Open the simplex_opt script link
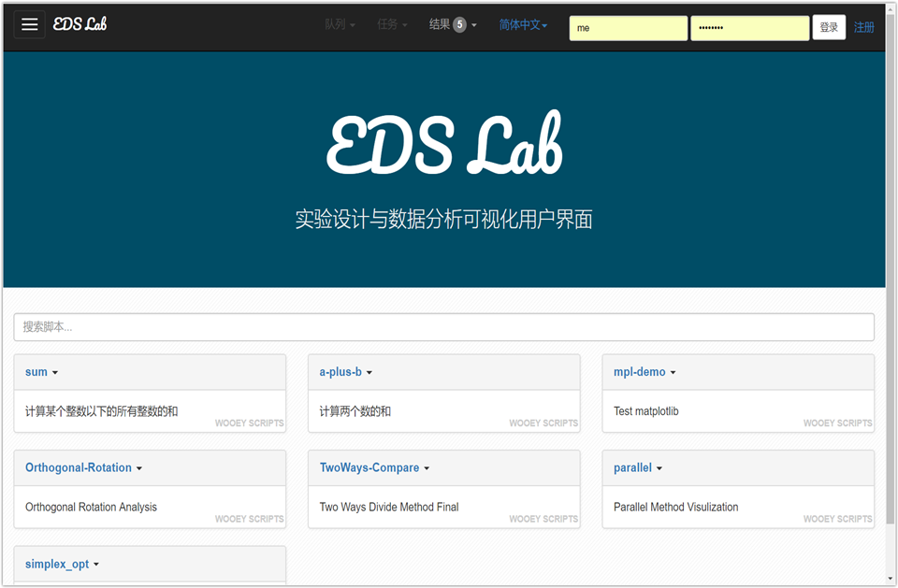 (x=57, y=564)
